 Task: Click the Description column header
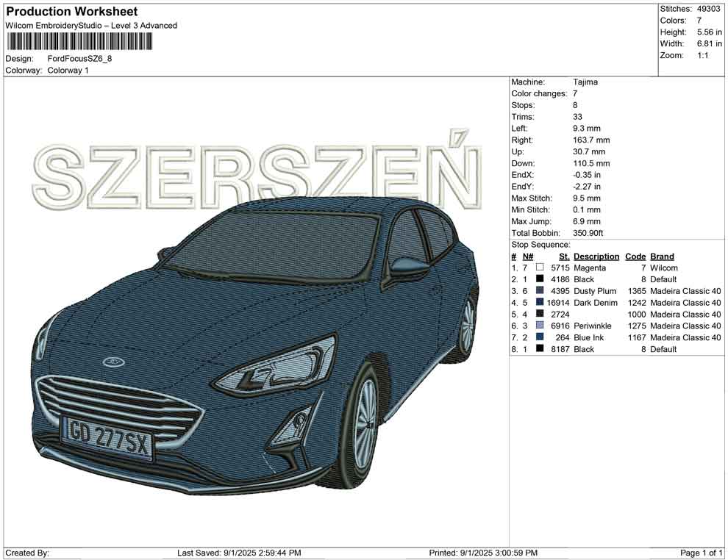596,256
